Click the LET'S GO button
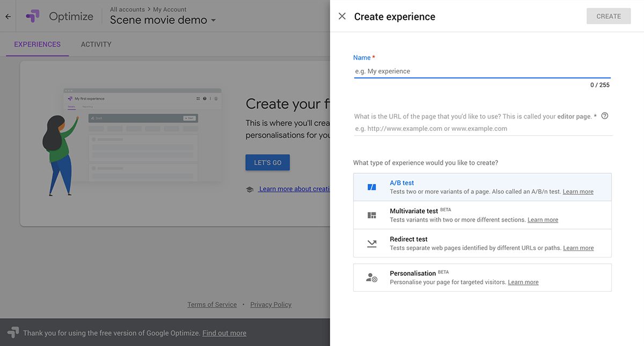 click(x=268, y=163)
